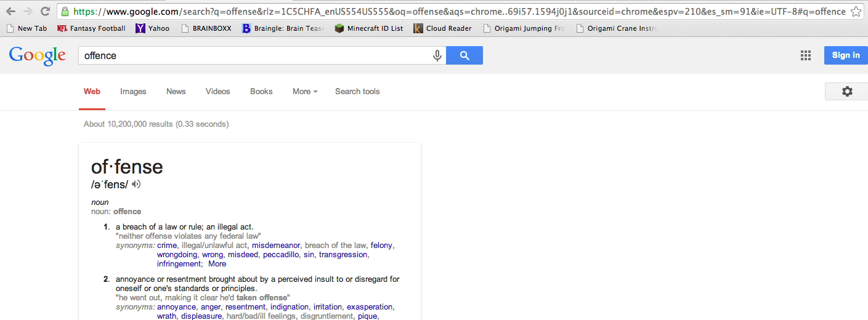Play pronunciation speaker icon for offense
Image resolution: width=868 pixels, height=320 pixels.
(x=137, y=184)
